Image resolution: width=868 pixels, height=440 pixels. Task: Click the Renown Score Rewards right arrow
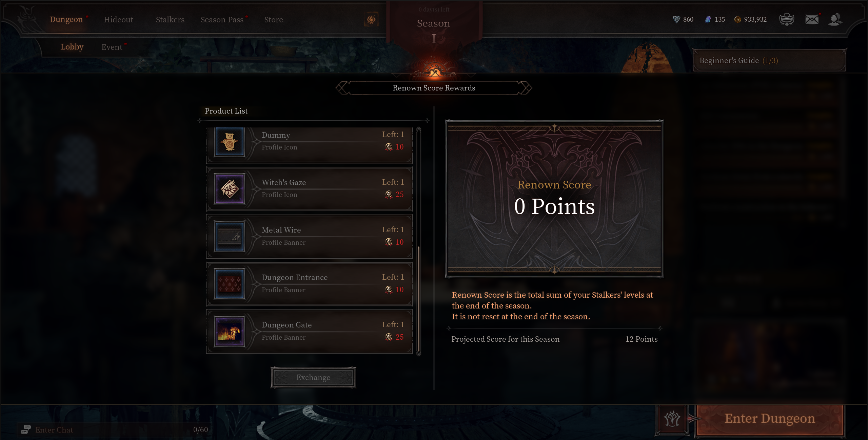[526, 88]
